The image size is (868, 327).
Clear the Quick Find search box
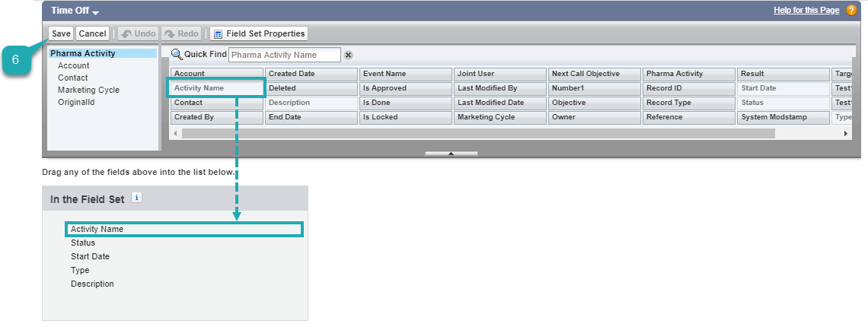[x=348, y=56]
